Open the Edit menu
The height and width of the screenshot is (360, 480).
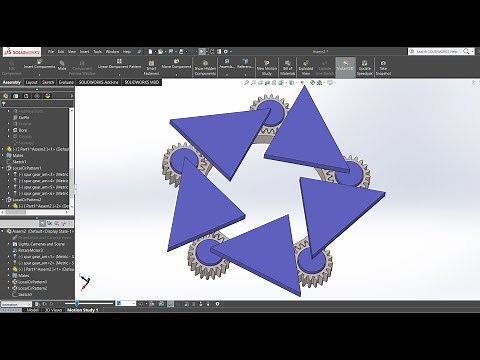pos(61,52)
